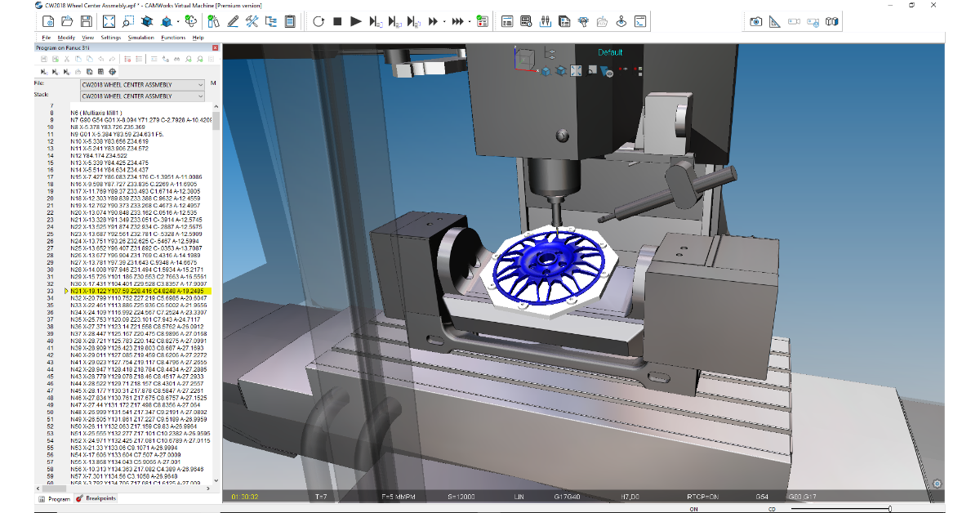The image size is (980, 513).
Task: Toggle the Breakpoints tab at panel bottom
Action: [x=96, y=498]
